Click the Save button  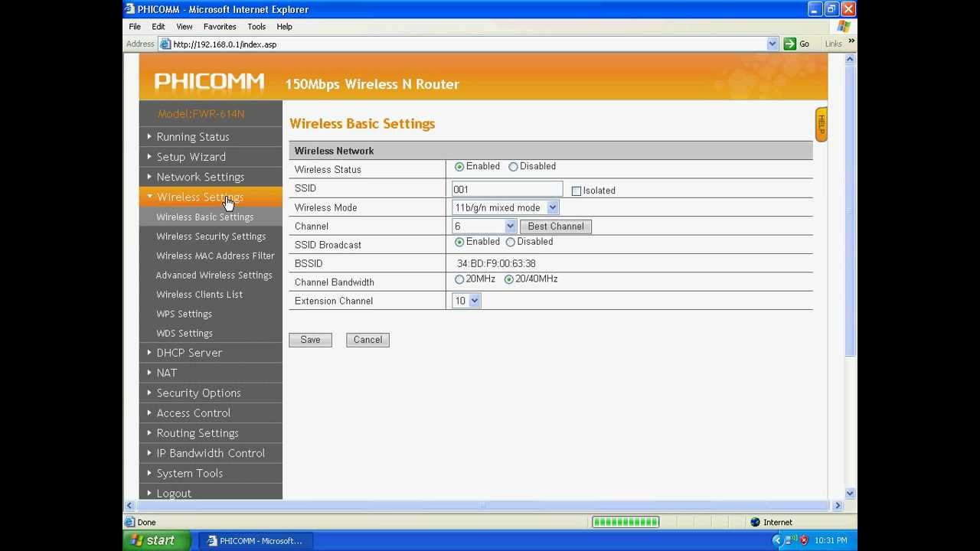click(x=310, y=340)
